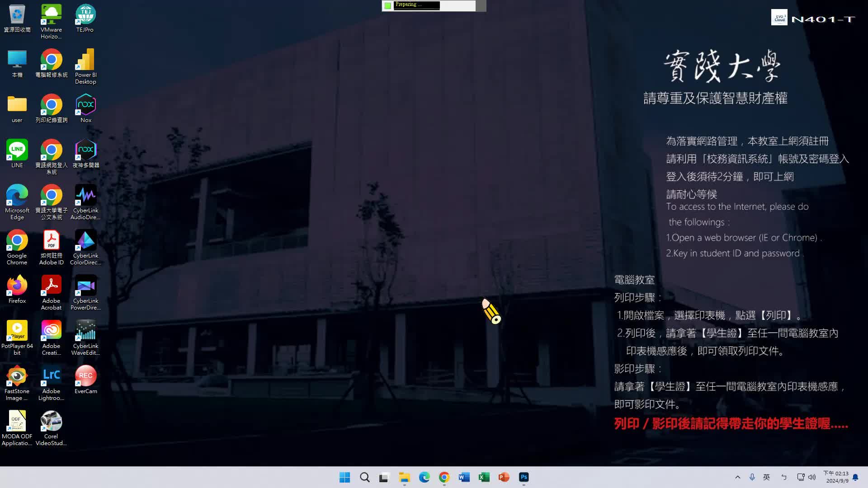
Task: Launch Excel from the taskbar
Action: (484, 477)
